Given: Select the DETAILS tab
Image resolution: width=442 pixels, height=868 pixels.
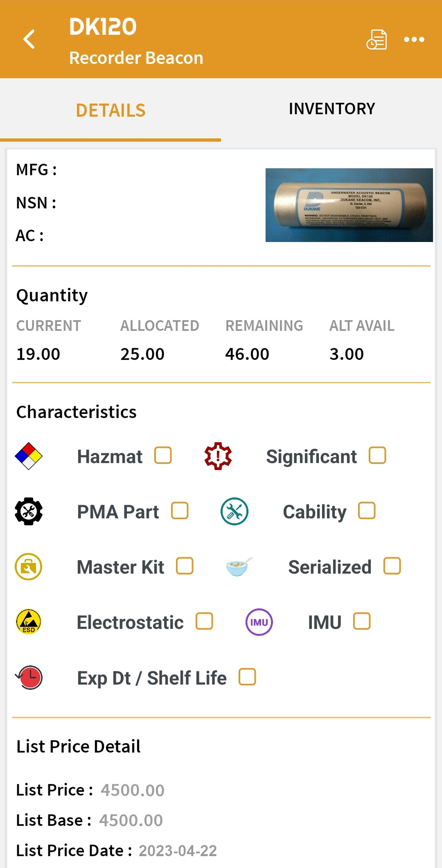Looking at the screenshot, I should pos(110,111).
